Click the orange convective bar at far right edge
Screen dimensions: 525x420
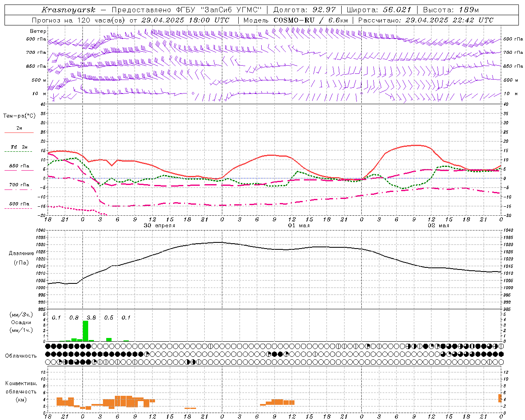point(500,398)
